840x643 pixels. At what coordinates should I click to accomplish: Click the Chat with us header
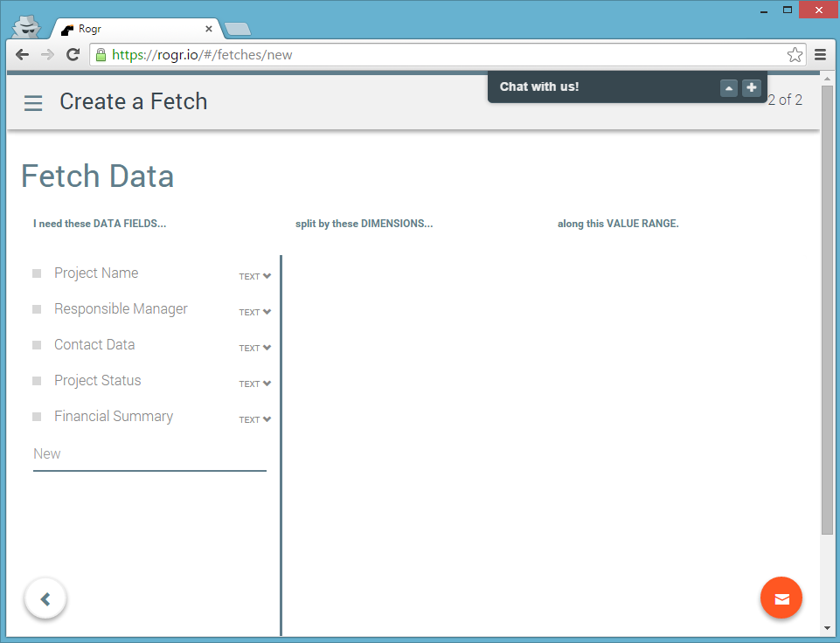pyautogui.click(x=538, y=86)
